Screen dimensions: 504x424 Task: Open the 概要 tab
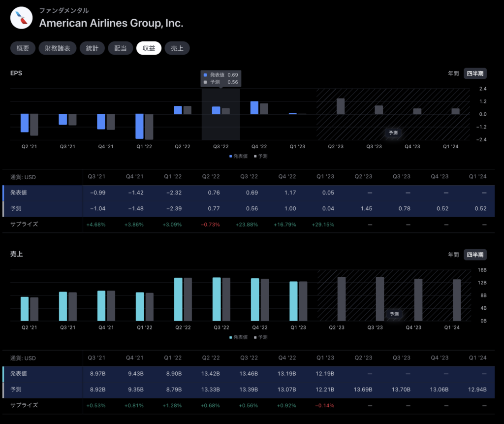coord(23,48)
